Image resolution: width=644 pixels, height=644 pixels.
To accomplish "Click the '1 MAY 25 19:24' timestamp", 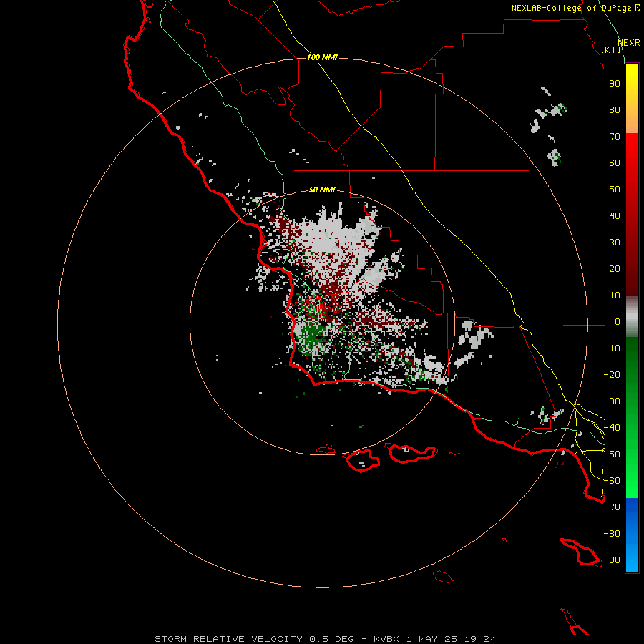I will tap(451, 639).
